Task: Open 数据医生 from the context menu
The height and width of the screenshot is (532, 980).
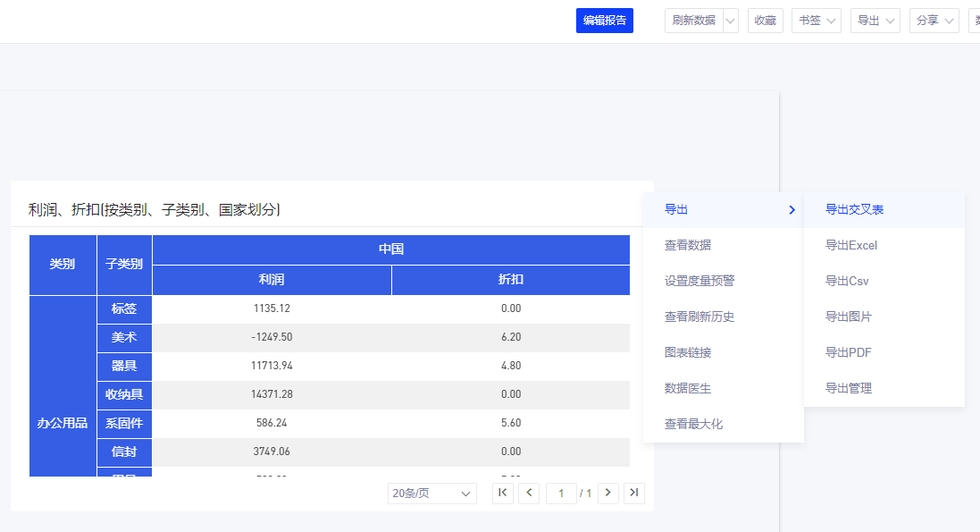Action: pyautogui.click(x=688, y=388)
